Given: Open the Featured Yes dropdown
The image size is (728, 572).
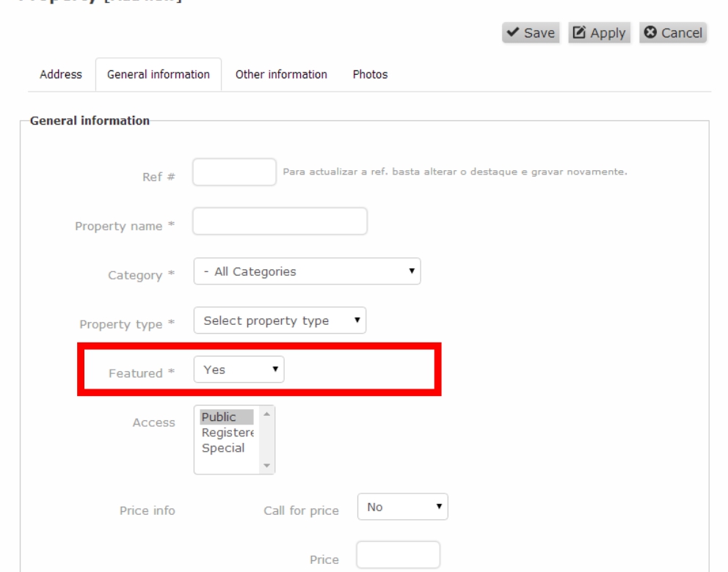Looking at the screenshot, I should 239,370.
